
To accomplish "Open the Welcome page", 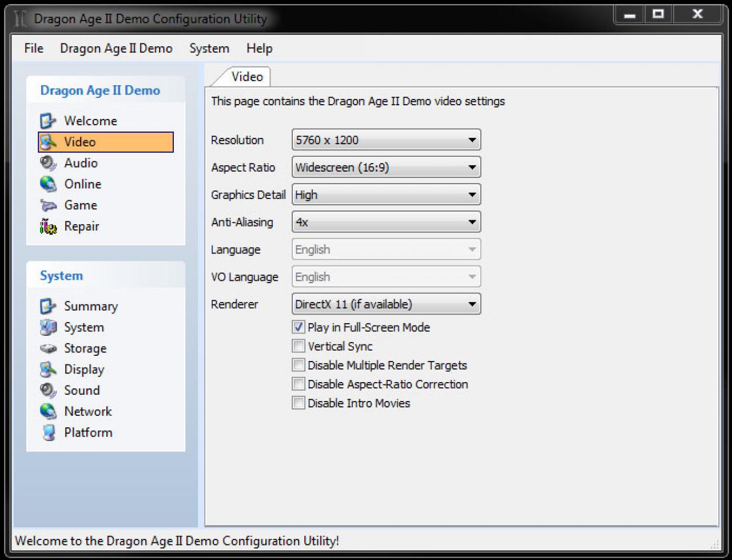I will (90, 121).
